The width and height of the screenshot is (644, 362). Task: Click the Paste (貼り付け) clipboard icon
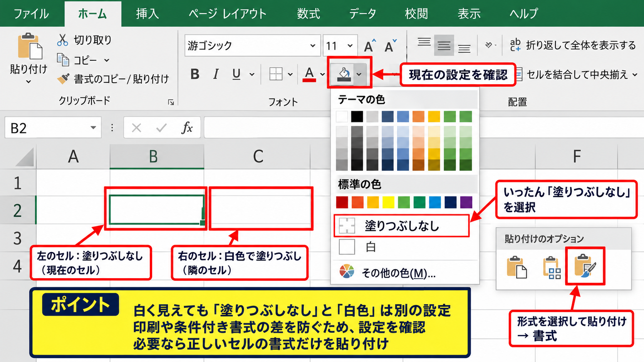coord(29,46)
